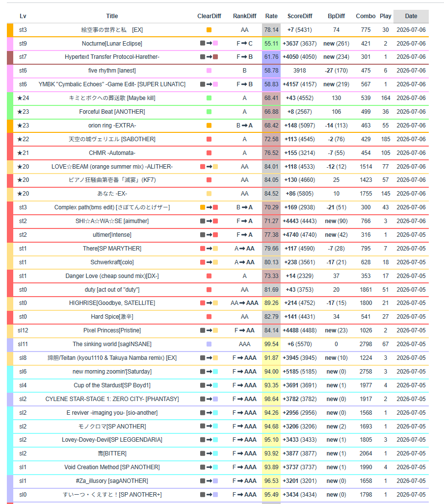
Task: Click play count 185
Action: [386, 139]
